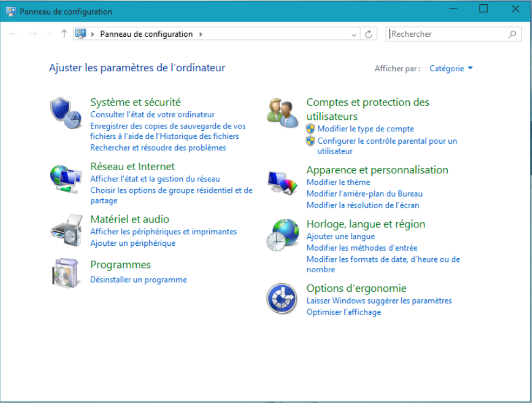Maximize the Panneau de configuration window
The image size is (532, 403).
click(x=483, y=9)
